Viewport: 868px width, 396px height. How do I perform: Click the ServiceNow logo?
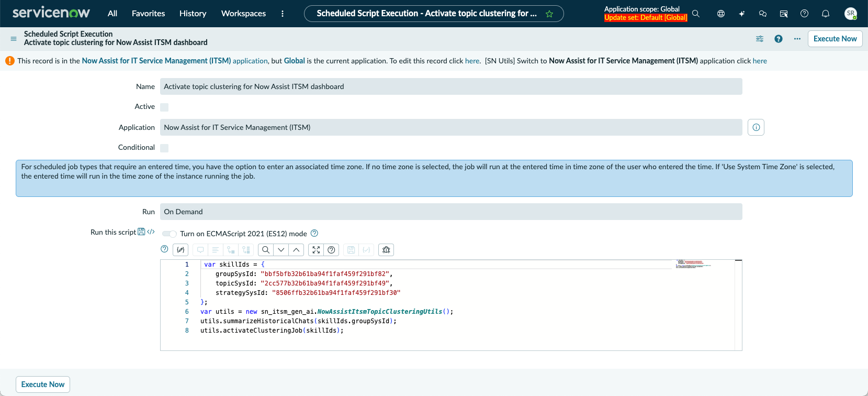click(51, 13)
